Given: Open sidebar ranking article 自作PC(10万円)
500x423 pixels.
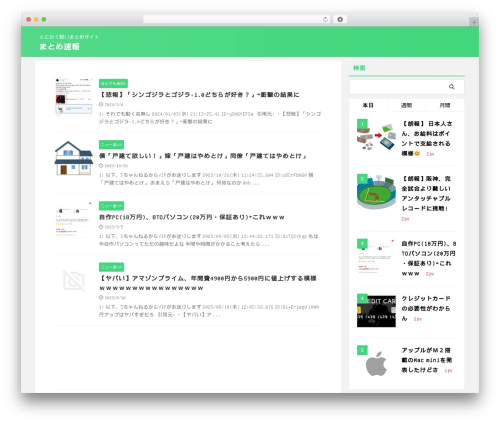Looking at the screenshot, I should [x=429, y=258].
